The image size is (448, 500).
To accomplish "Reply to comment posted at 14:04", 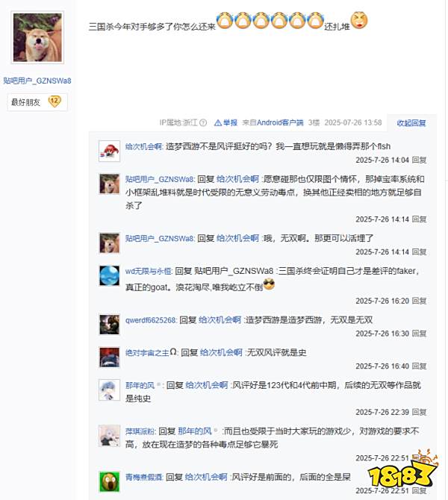I will (x=419, y=160).
